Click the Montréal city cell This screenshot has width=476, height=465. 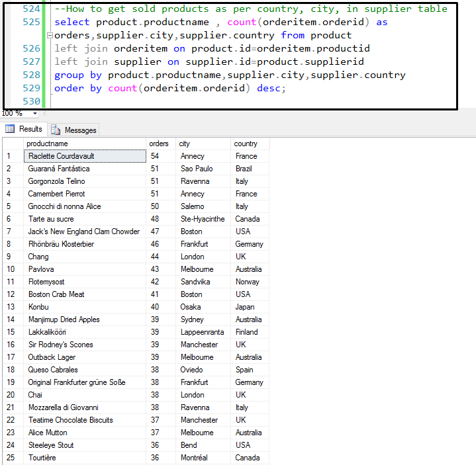coord(203,458)
